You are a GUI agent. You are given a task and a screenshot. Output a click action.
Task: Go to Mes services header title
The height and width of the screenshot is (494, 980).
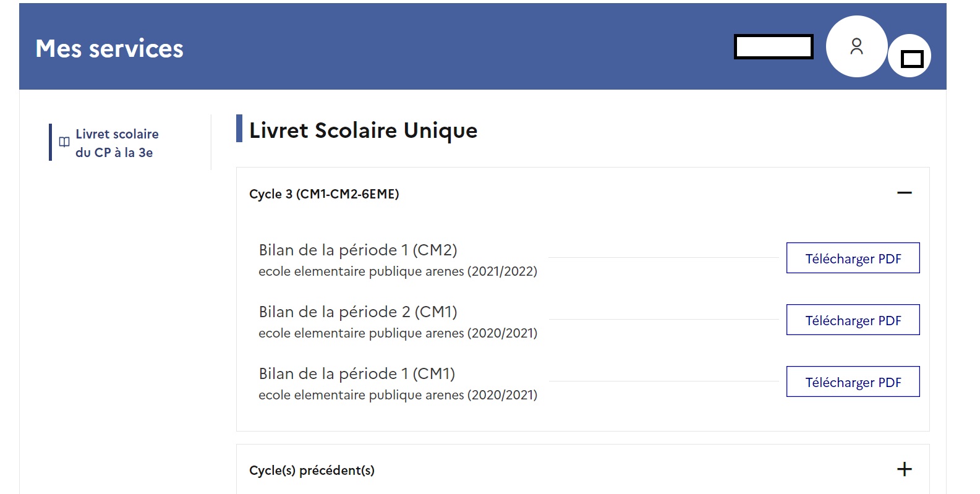click(109, 49)
